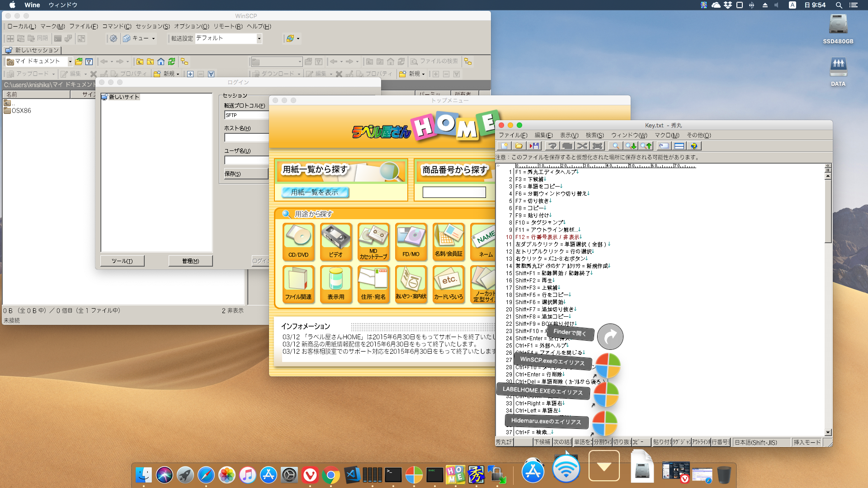Open オプション menu in WinSCP
This screenshot has width=868, height=488.
click(x=192, y=27)
